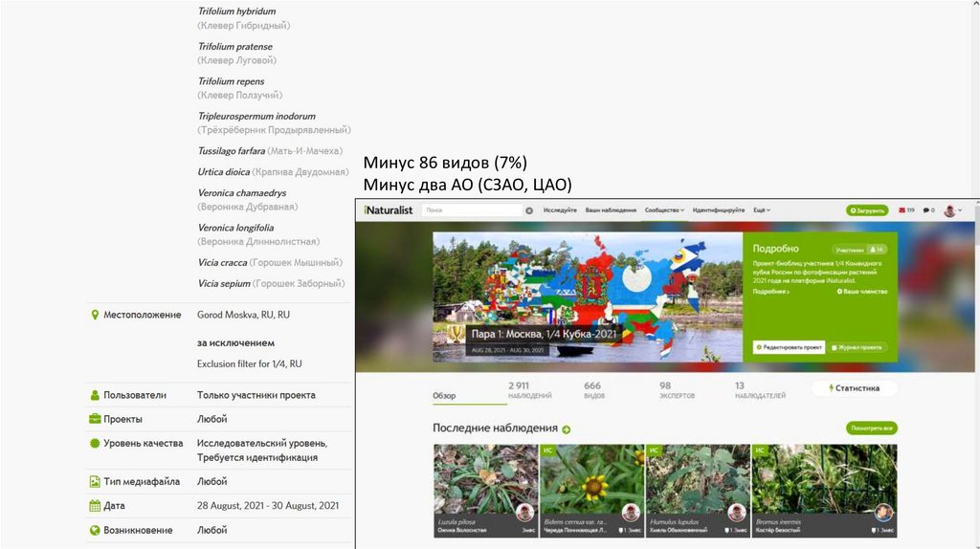This screenshot has height=549, width=980.
Task: Click the Участники members badge
Action: click(x=859, y=250)
